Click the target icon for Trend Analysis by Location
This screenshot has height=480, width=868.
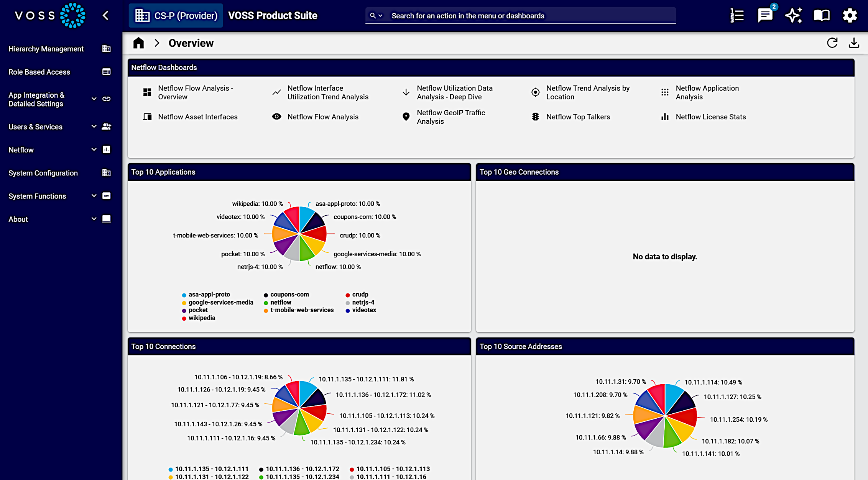click(x=536, y=92)
